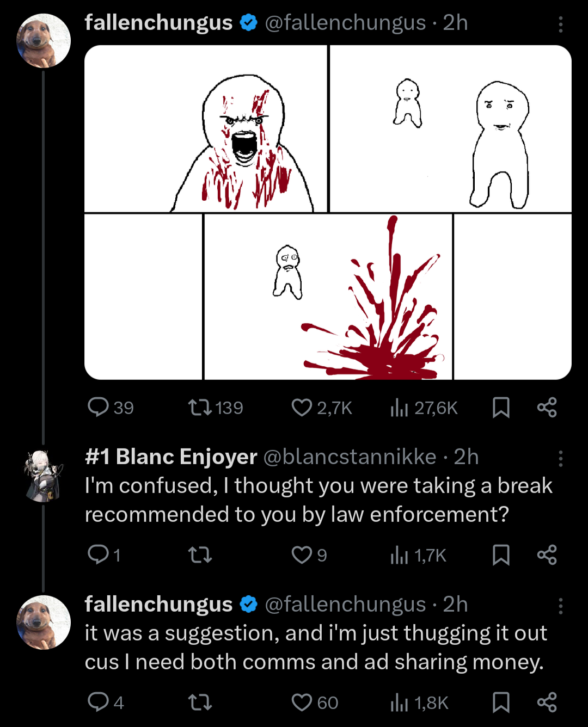Reply to the comic post with 39 replies
The height and width of the screenshot is (727, 588).
click(x=99, y=407)
